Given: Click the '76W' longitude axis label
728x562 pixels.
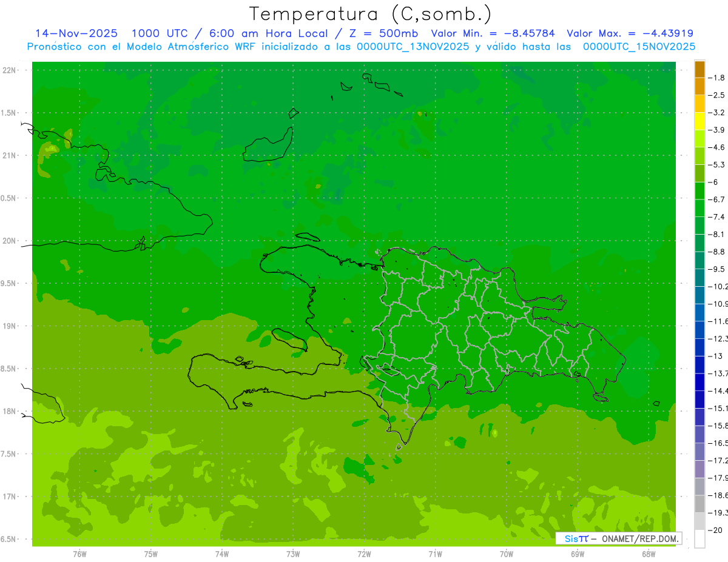Looking at the screenshot, I should click(79, 554).
